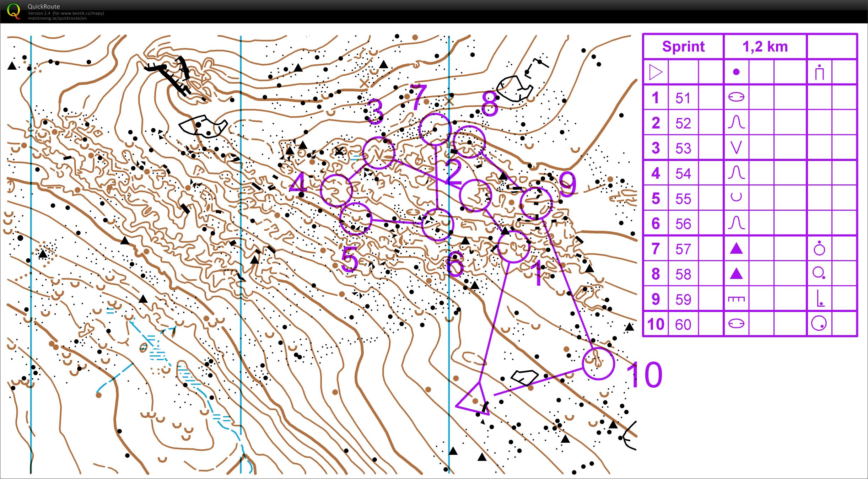Click control code 55 in table
868x479 pixels.
683,199
